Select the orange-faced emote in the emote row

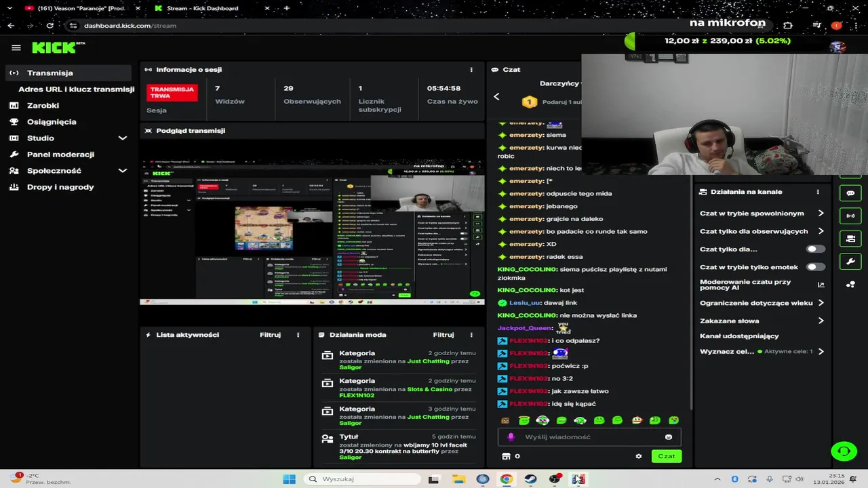click(x=636, y=420)
